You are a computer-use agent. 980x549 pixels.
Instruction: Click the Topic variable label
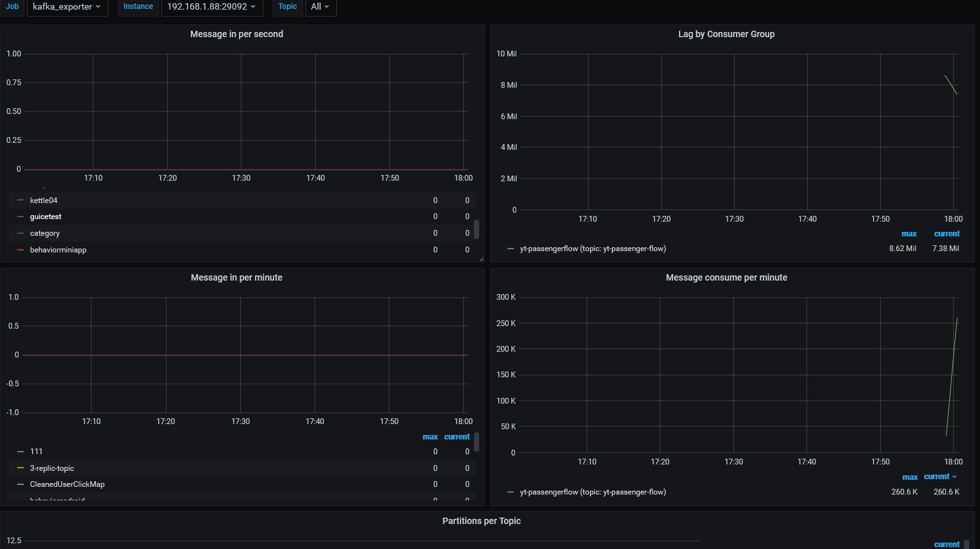(288, 6)
